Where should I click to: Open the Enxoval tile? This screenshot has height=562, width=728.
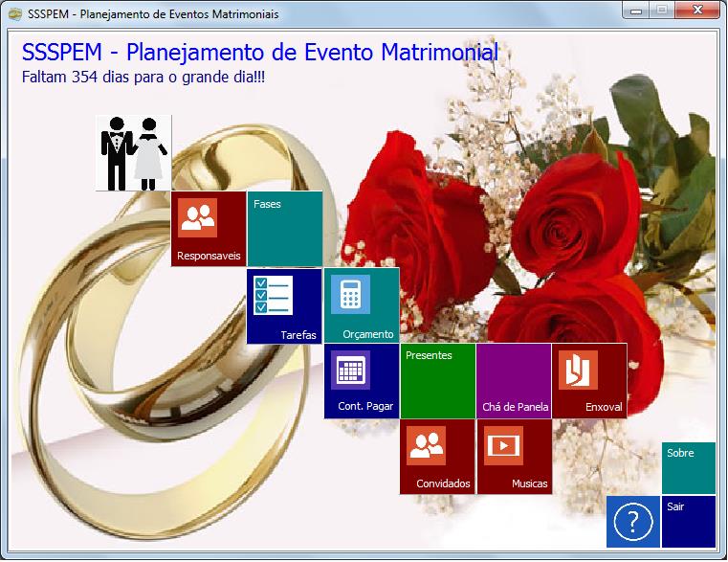click(x=589, y=381)
